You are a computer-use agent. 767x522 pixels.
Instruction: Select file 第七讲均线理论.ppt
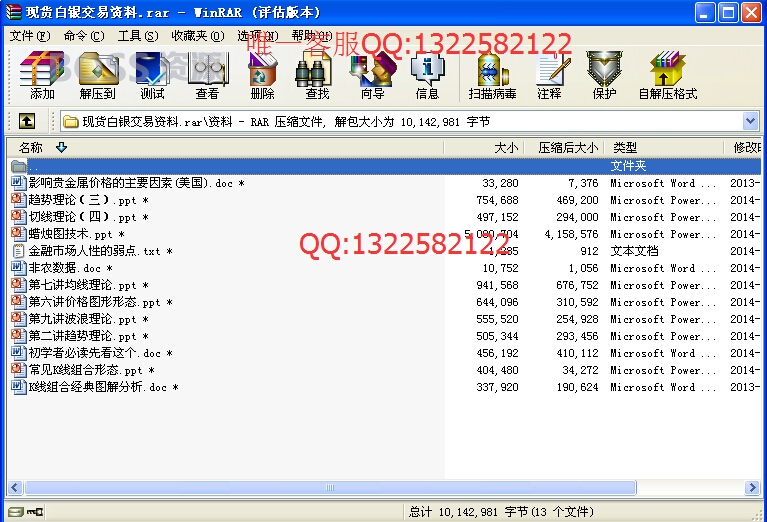[88, 285]
